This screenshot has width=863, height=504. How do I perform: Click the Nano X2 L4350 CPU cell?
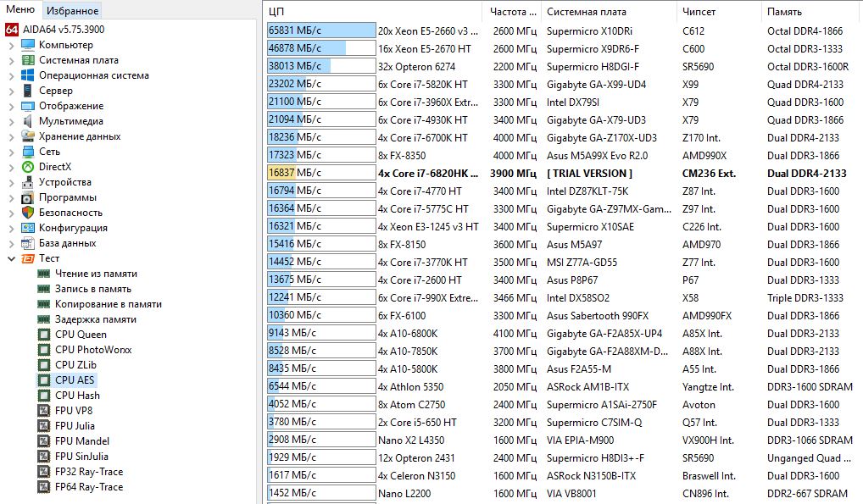pyautogui.click(x=410, y=440)
